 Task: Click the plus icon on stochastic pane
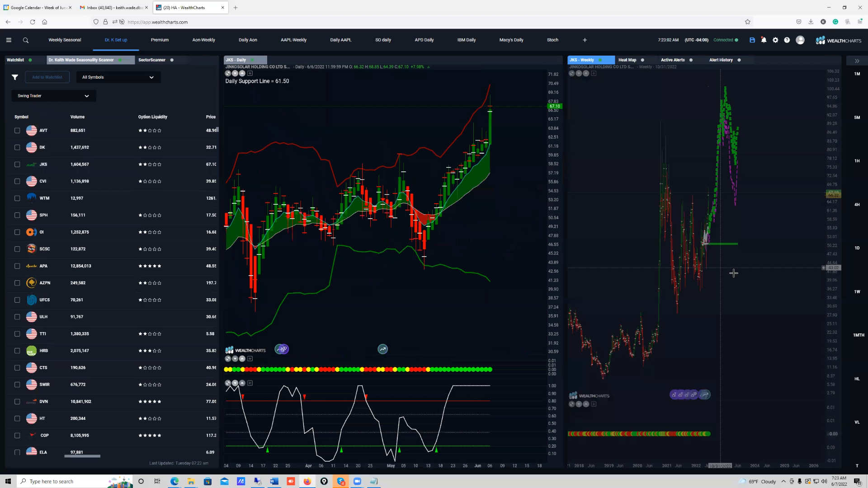[x=250, y=383]
